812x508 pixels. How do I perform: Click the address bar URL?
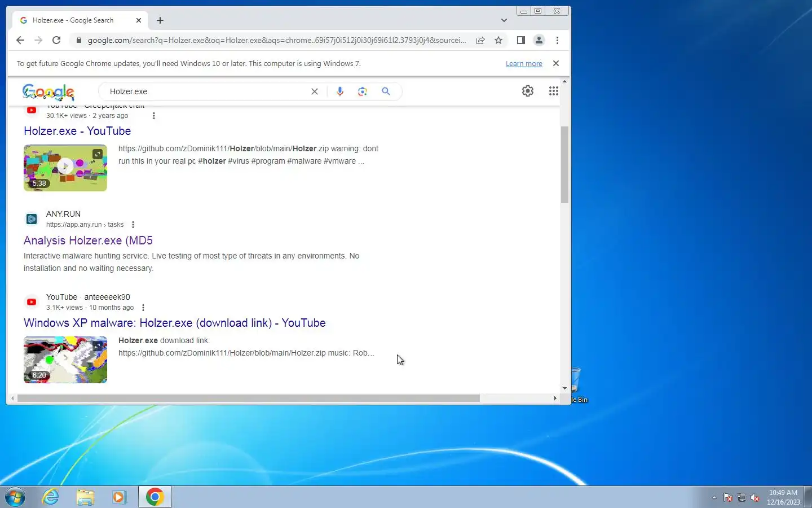point(277,40)
